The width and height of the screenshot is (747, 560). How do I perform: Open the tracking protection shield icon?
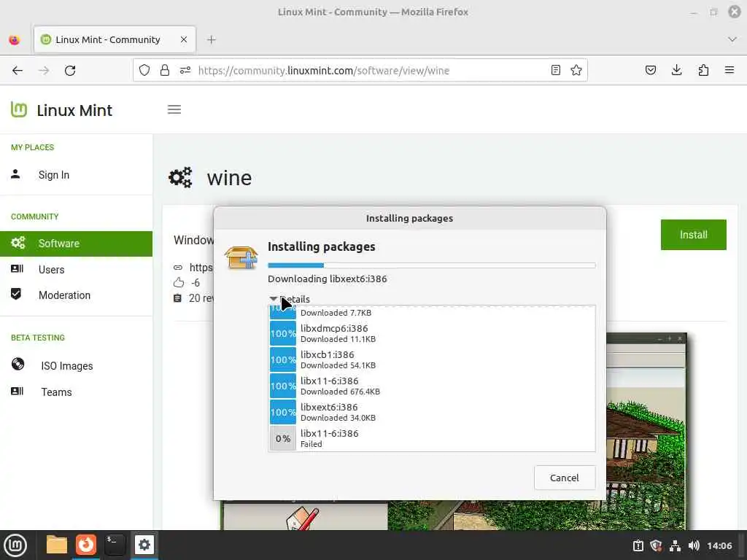[x=144, y=71]
